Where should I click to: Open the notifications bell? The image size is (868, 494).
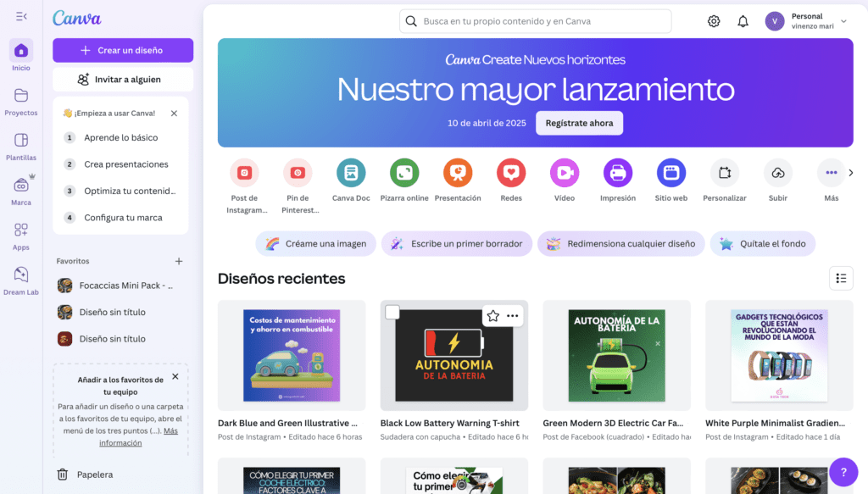click(743, 21)
